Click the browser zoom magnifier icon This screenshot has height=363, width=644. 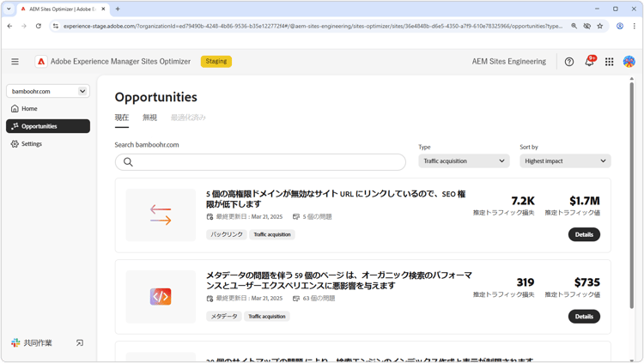click(x=574, y=26)
